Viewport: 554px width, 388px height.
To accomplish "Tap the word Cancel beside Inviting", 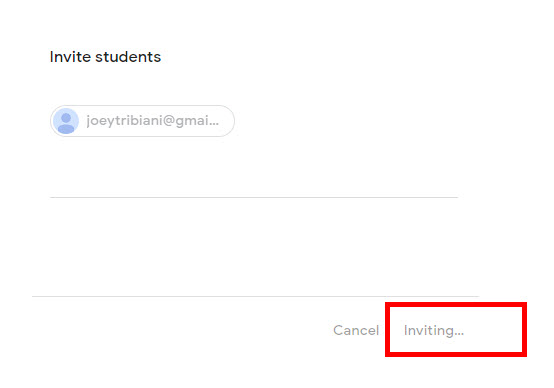I will pyautogui.click(x=356, y=330).
